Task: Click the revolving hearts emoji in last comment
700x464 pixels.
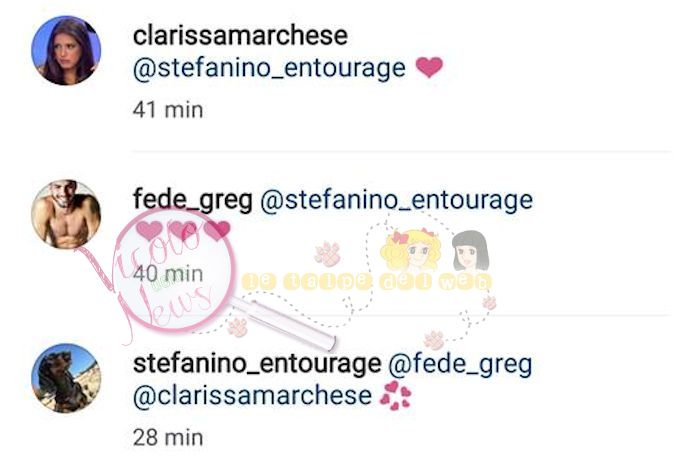Action: (x=396, y=396)
